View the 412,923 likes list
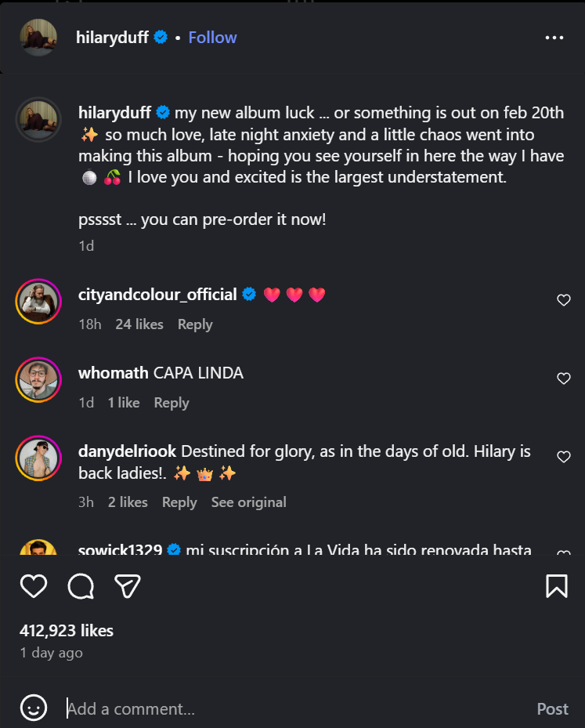The image size is (585, 728). [67, 630]
